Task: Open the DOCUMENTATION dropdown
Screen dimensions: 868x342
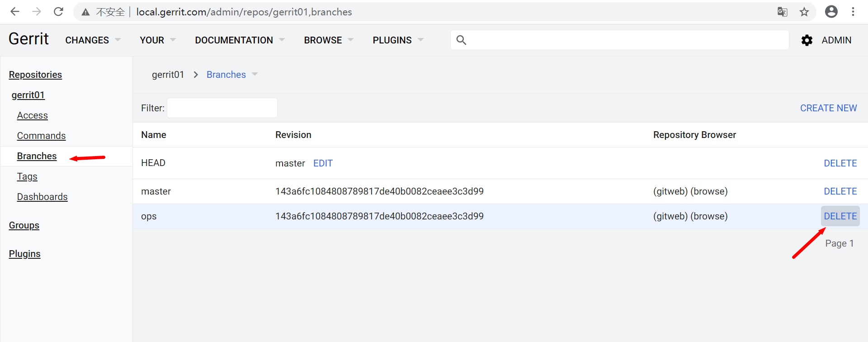Action: click(240, 40)
